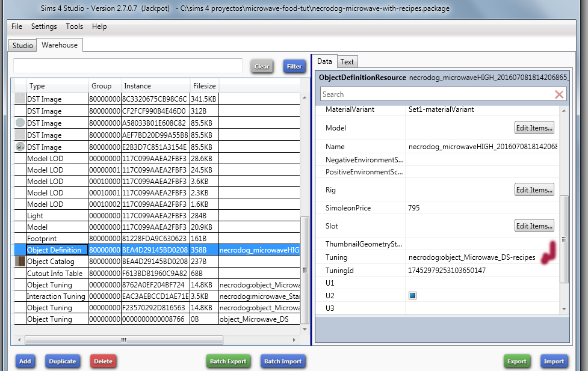Open the Help menu
Viewport: 588px width, 371px height.
tap(99, 26)
